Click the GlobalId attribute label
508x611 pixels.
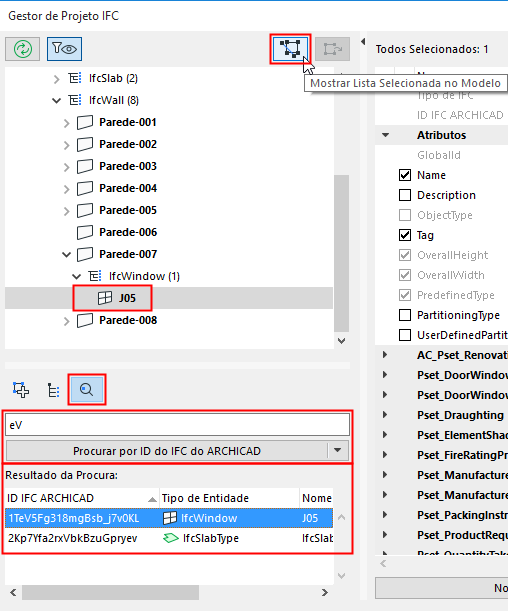coord(439,155)
